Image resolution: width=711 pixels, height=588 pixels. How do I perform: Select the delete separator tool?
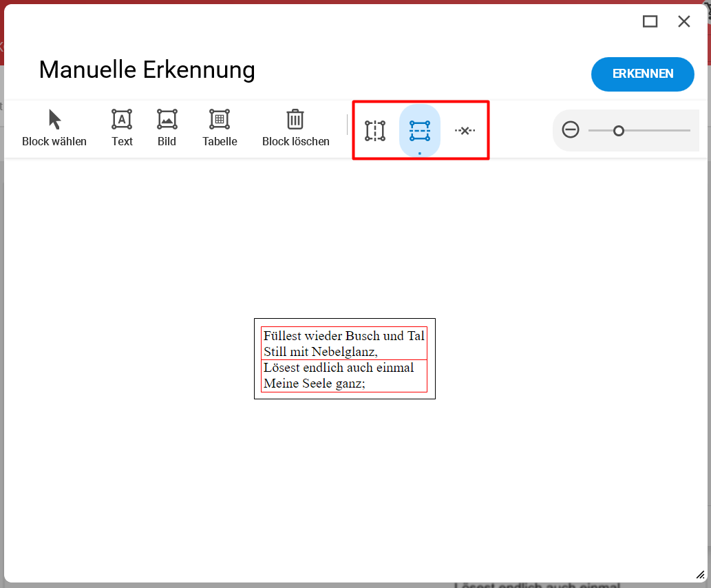pos(465,131)
